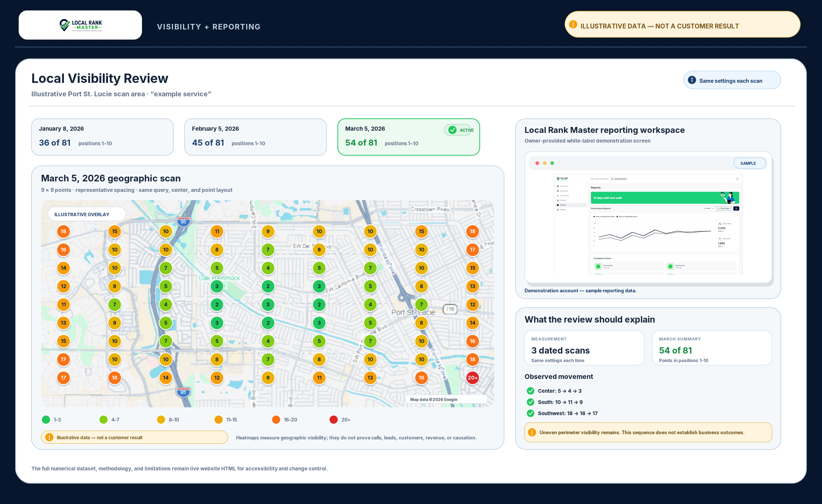Click the Crosstown Pkwy map label

click(430, 209)
